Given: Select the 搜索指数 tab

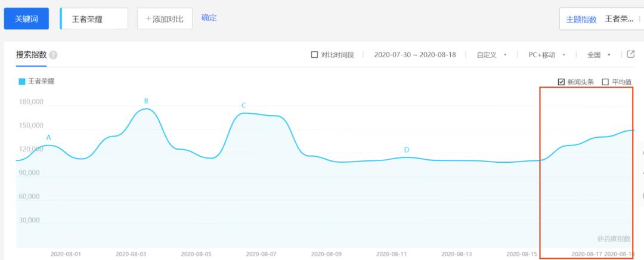Looking at the screenshot, I should pos(31,55).
